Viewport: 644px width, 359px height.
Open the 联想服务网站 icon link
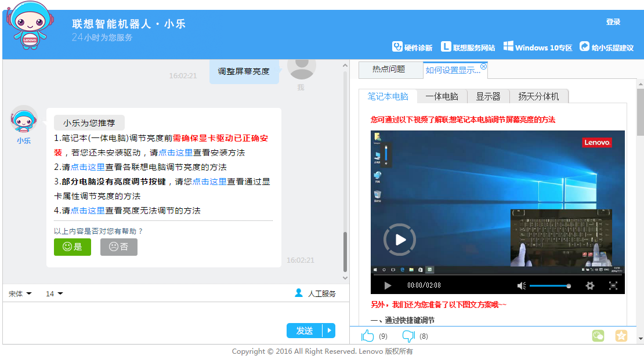pyautogui.click(x=446, y=47)
